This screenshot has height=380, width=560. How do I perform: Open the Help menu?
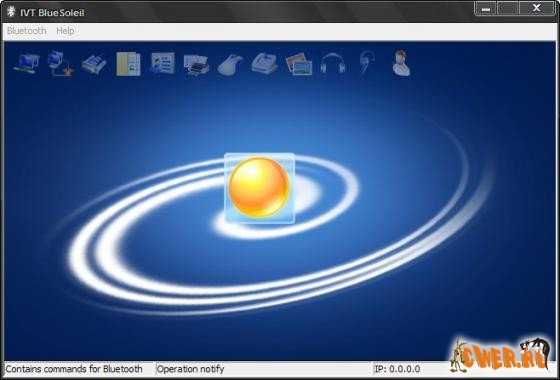pyautogui.click(x=65, y=31)
